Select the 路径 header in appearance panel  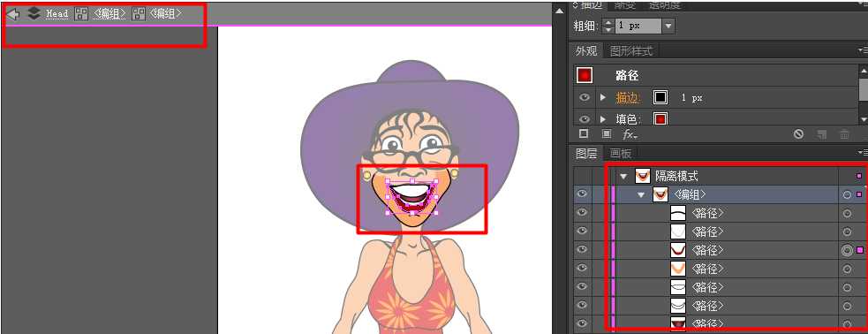point(627,76)
